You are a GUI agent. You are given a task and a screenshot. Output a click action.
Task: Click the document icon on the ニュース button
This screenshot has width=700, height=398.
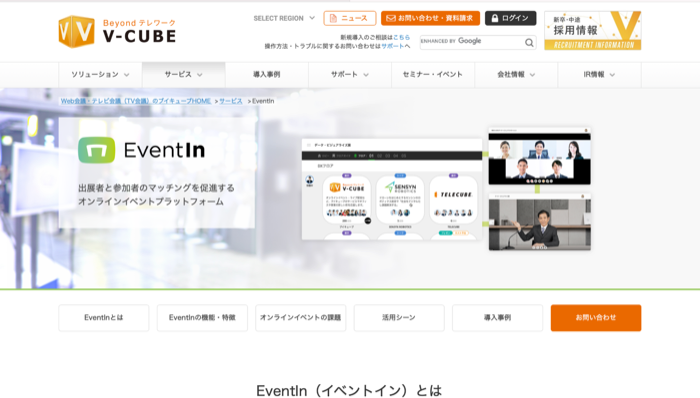333,18
